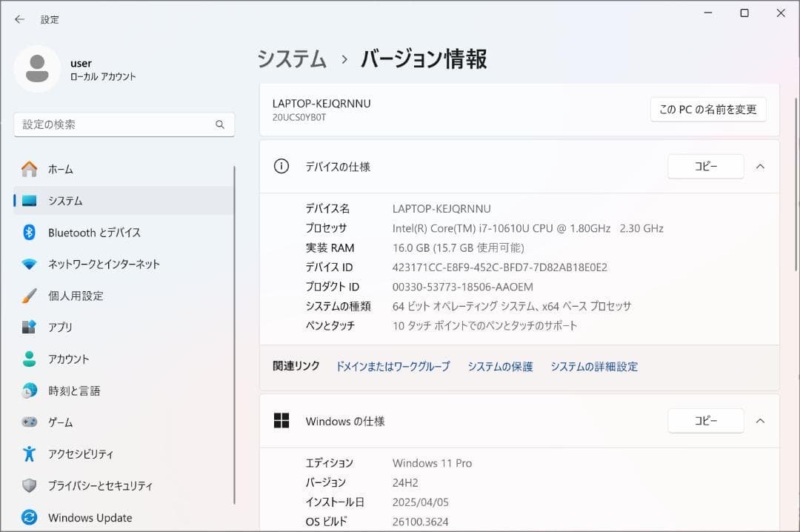Click the 時刻と言語 globe clock icon
Screen dimensions: 800x532
tap(29, 390)
